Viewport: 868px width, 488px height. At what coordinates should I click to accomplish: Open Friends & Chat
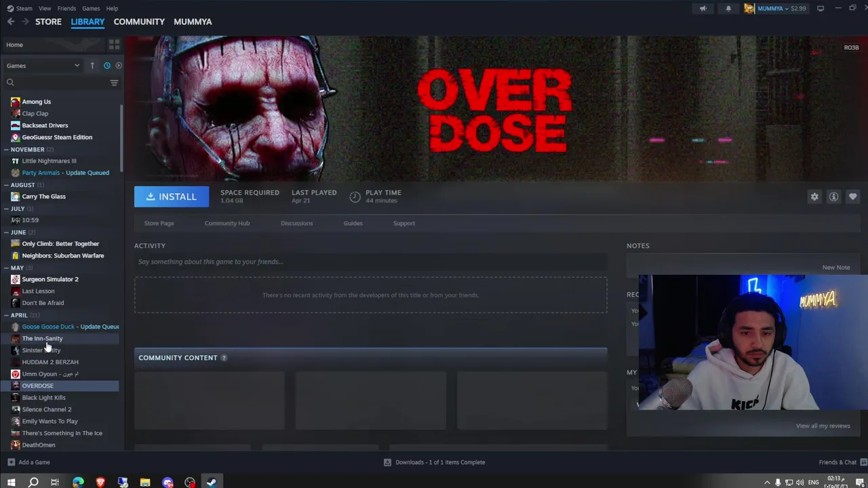(x=842, y=462)
